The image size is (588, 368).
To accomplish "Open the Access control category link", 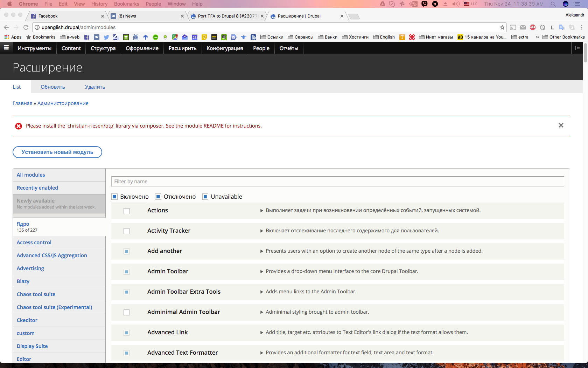I will [34, 243].
